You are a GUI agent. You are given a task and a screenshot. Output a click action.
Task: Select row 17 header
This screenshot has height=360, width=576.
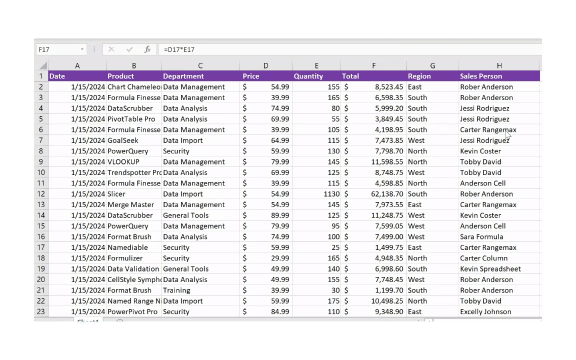[x=41, y=247]
